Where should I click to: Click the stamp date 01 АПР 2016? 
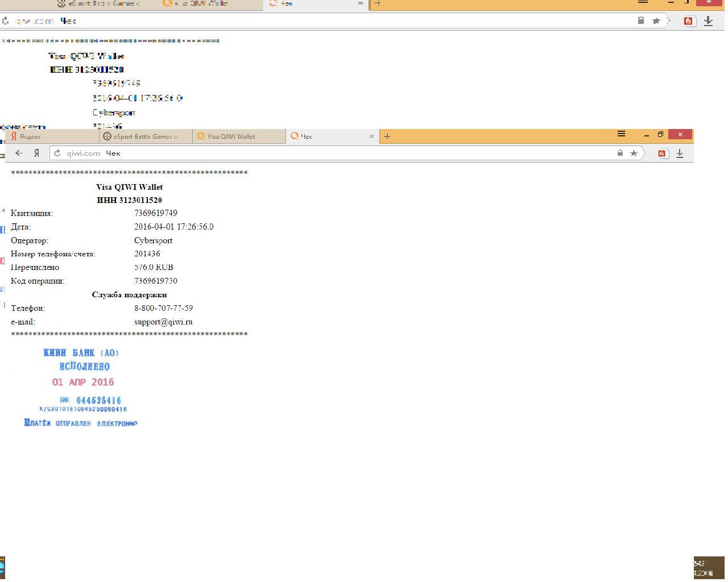tap(83, 382)
